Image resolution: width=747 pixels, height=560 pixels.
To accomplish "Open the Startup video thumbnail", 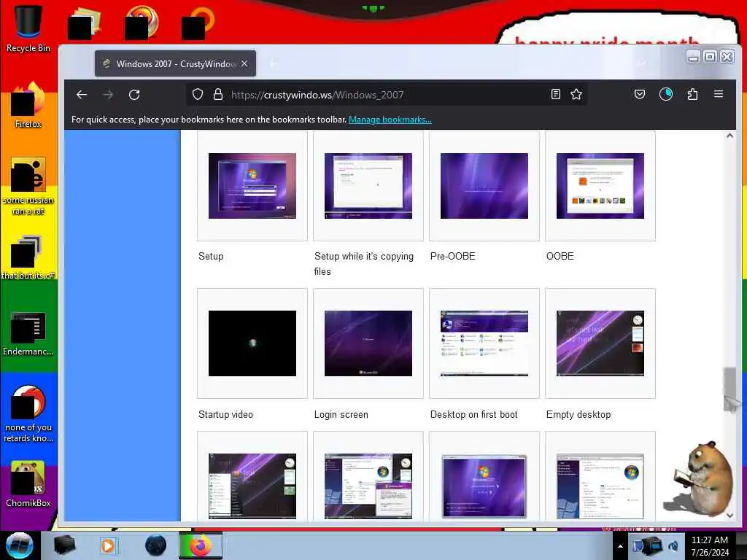I will pyautogui.click(x=252, y=343).
